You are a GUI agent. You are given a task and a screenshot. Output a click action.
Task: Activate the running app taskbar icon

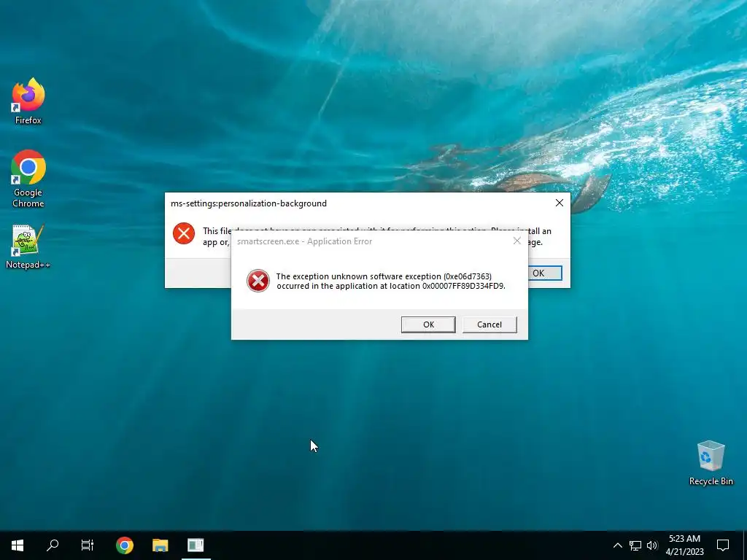tap(196, 545)
